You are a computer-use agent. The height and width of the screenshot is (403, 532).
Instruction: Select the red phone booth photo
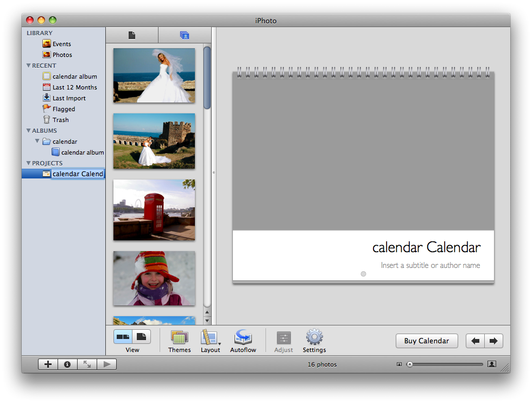point(154,210)
